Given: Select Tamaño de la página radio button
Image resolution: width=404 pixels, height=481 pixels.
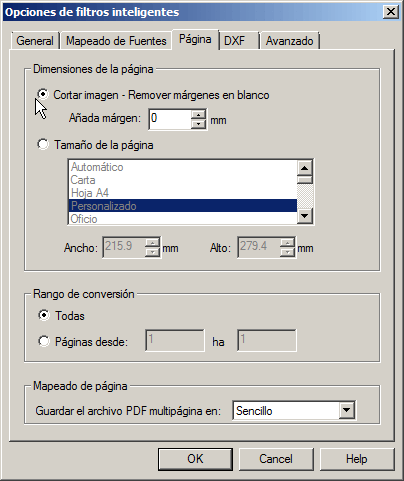Looking at the screenshot, I should tap(43, 145).
